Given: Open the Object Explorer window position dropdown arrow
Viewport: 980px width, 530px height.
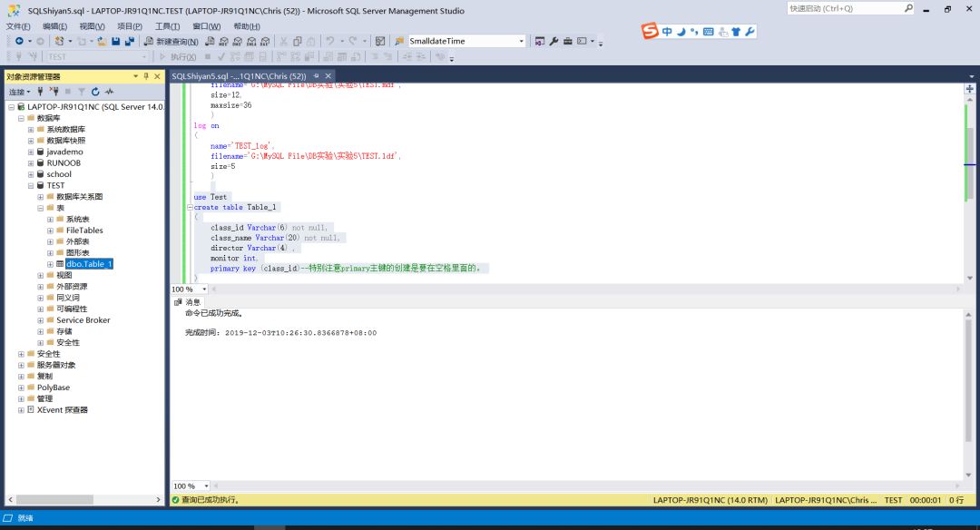Looking at the screenshot, I should click(x=135, y=76).
